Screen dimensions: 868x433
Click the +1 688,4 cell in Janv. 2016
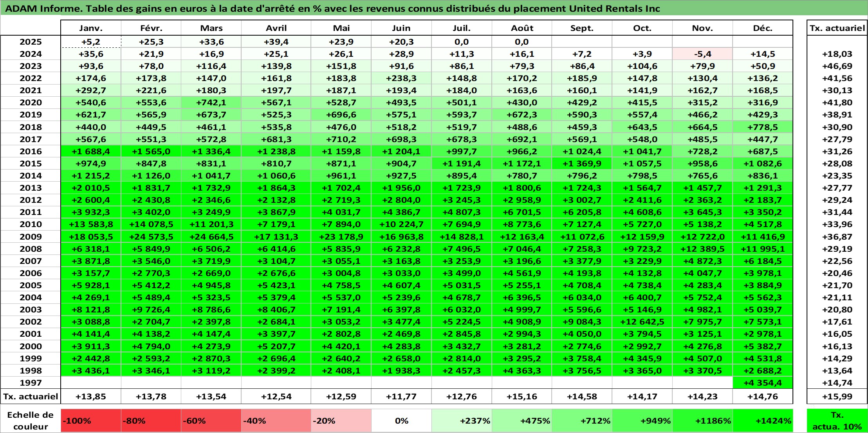91,151
